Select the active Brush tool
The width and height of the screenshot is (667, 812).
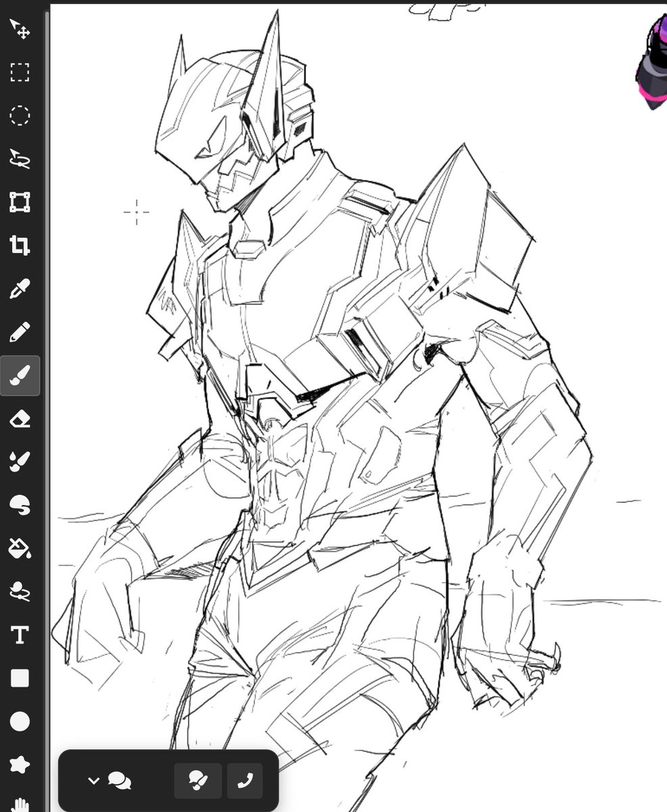pos(20,376)
